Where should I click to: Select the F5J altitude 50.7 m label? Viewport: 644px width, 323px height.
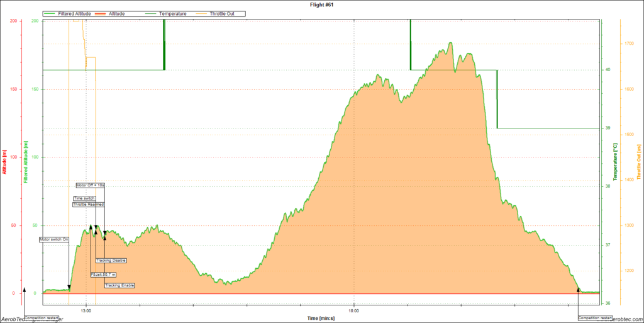103,275
